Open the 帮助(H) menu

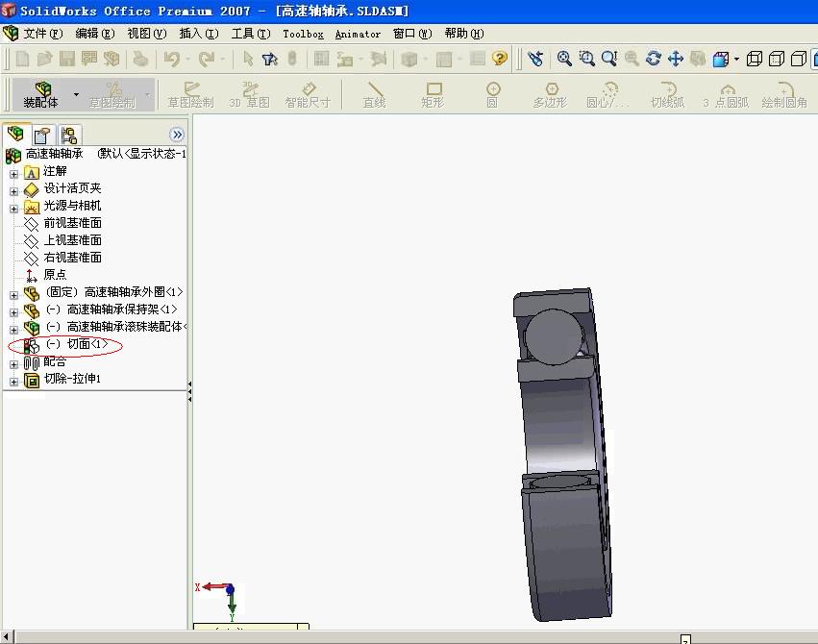[x=464, y=34]
